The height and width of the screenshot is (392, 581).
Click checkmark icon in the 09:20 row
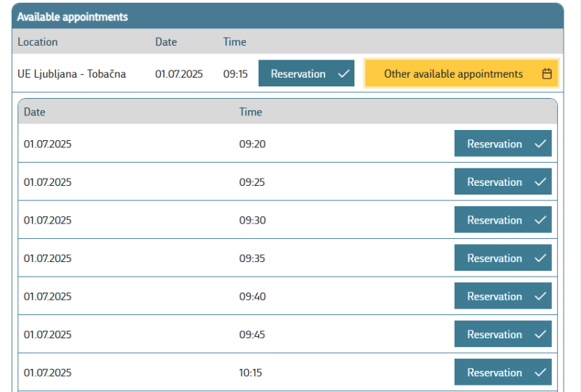540,144
